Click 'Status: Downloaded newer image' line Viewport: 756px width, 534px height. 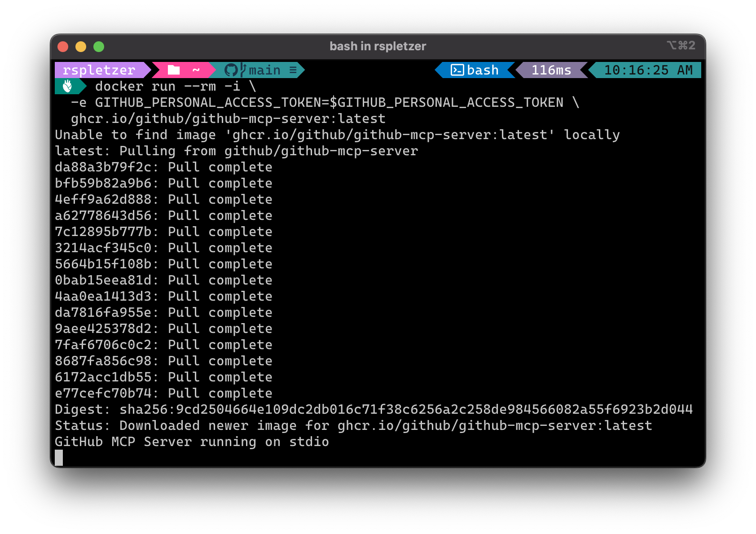pyautogui.click(x=353, y=425)
